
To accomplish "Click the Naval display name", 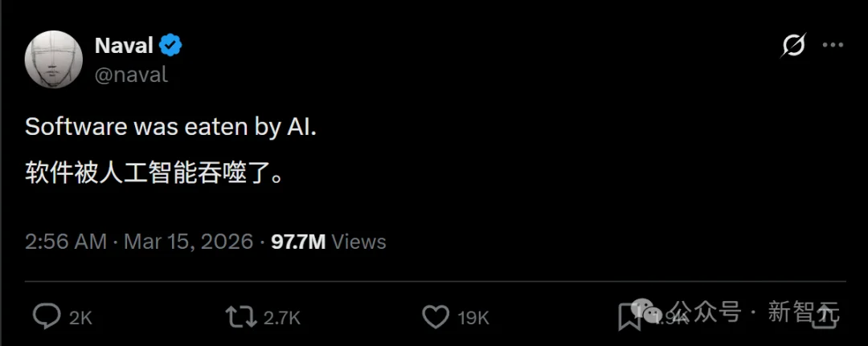I will [x=124, y=46].
